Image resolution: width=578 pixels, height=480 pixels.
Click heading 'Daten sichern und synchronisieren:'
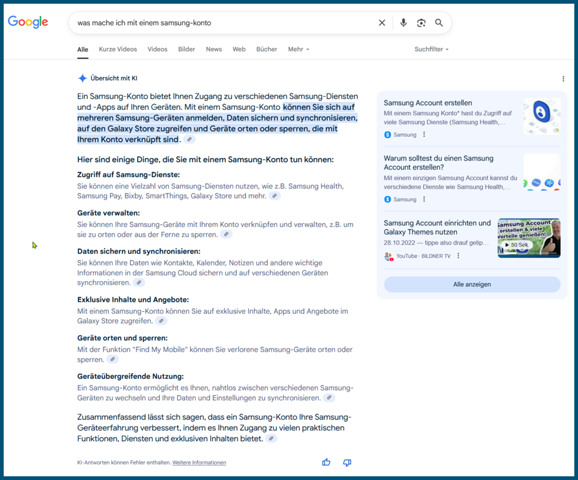click(139, 251)
